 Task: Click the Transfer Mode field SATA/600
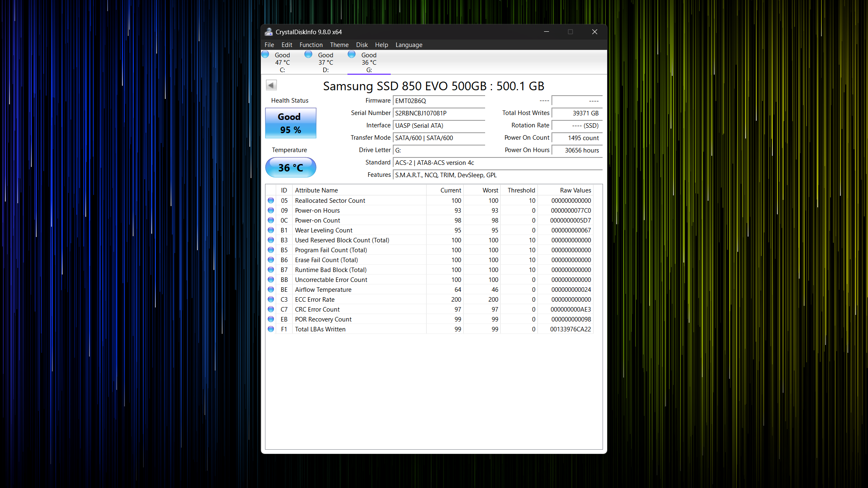pos(439,138)
